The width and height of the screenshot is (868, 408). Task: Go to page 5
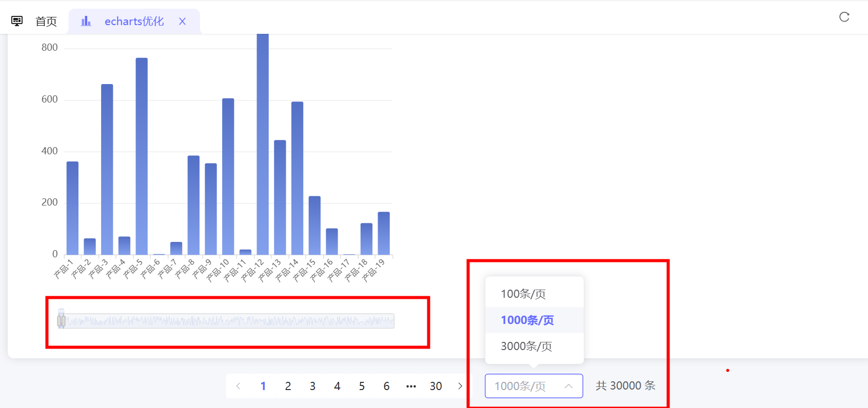362,386
